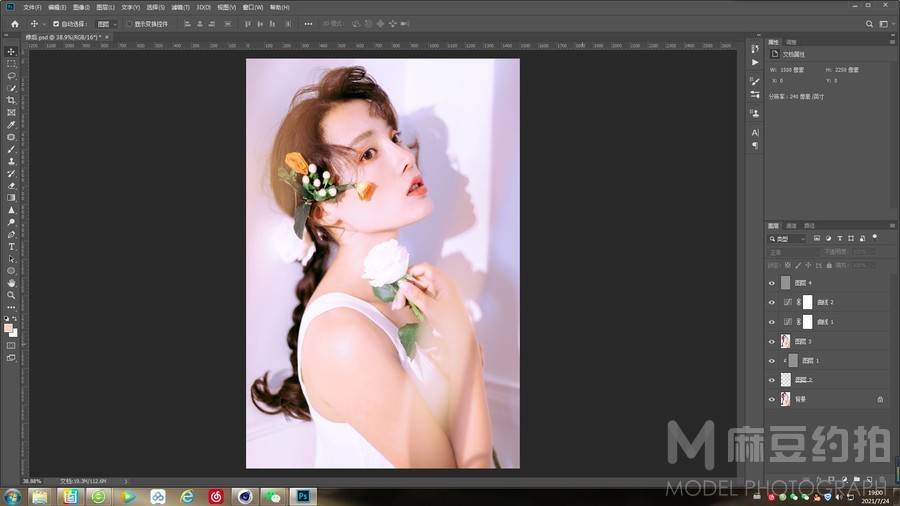900x506 pixels.
Task: Open the Edit Toolbar three-dots menu
Action: pos(11,308)
